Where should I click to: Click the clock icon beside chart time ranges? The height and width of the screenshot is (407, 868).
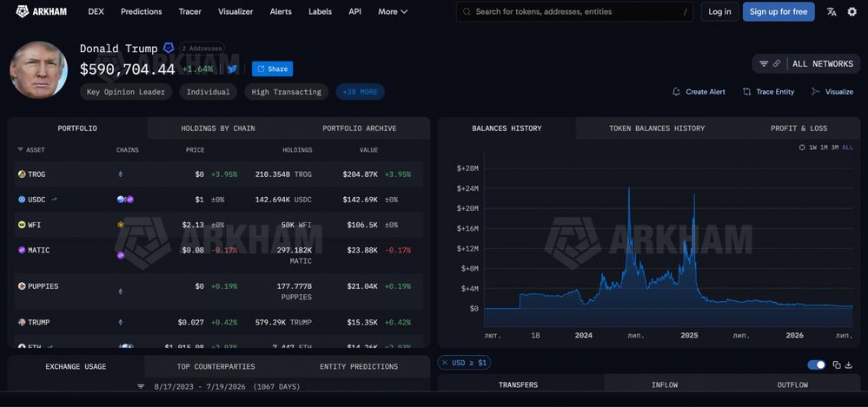click(802, 148)
